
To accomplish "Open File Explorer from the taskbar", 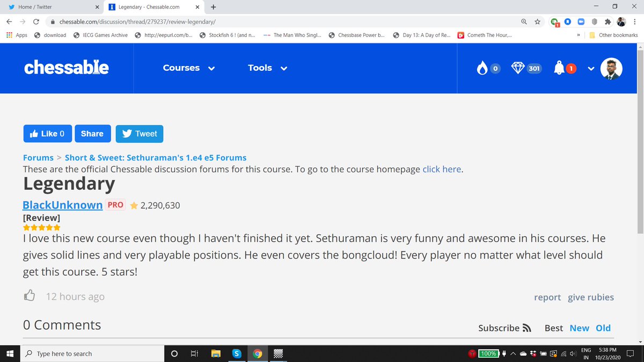I will (216, 353).
